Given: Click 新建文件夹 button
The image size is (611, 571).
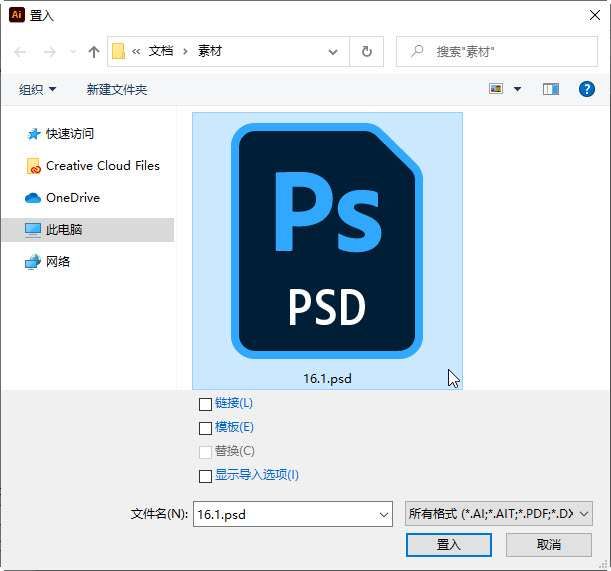Looking at the screenshot, I should (117, 90).
